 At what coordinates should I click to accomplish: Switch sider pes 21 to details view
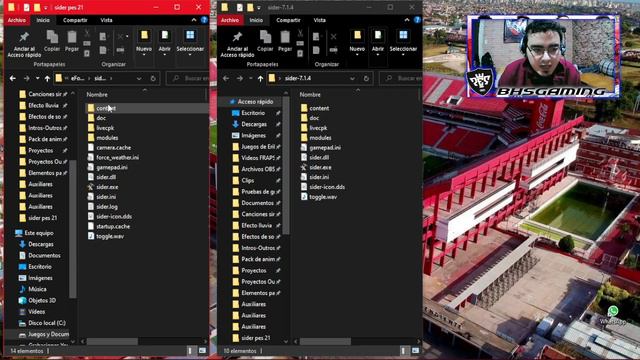[x=190, y=351]
